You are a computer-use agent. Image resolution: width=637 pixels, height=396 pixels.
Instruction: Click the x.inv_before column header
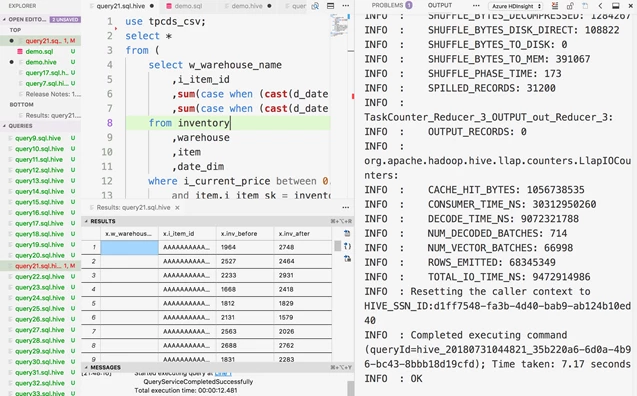[x=245, y=234]
